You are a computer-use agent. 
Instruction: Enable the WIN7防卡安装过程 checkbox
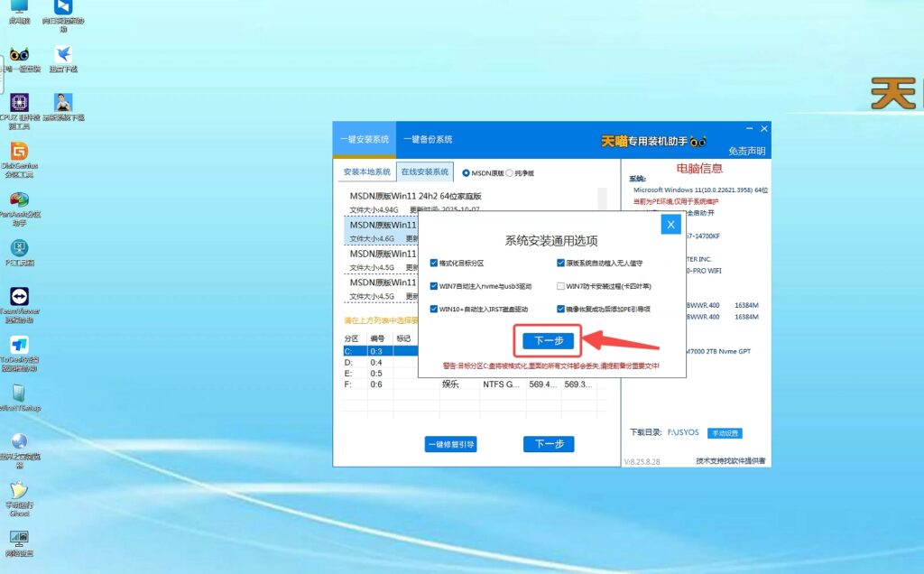pyautogui.click(x=560, y=286)
